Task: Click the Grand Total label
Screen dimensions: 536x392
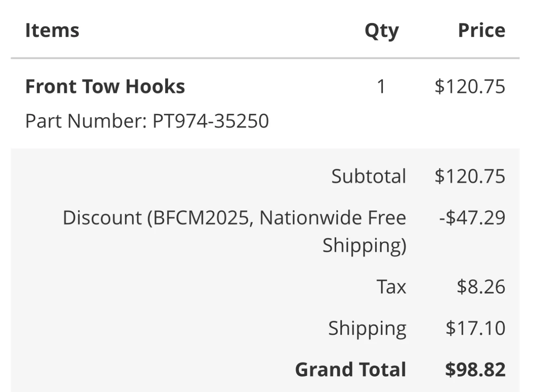Action: click(350, 369)
